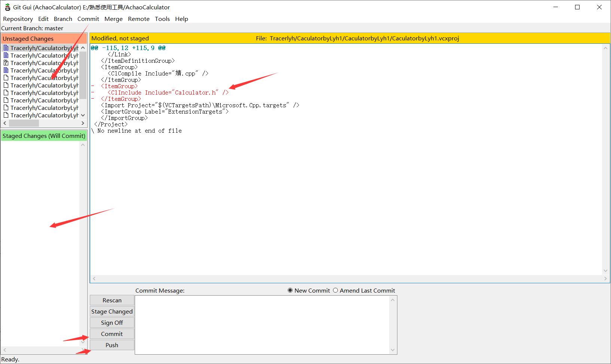This screenshot has width=611, height=364.
Task: Open the Commit menu in the menu bar
Action: point(88,19)
